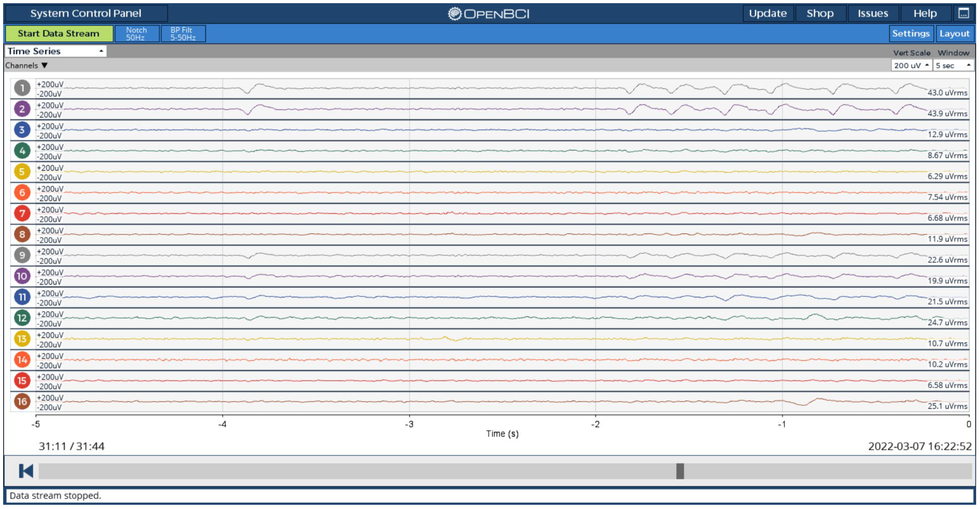
Task: Open the Help menu
Action: tap(925, 14)
